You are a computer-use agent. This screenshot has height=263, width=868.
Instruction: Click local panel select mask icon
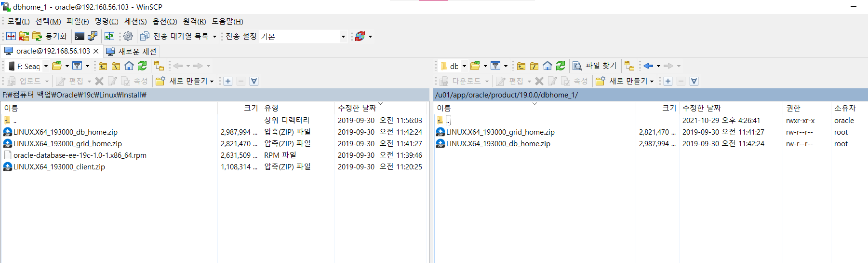coord(254,81)
